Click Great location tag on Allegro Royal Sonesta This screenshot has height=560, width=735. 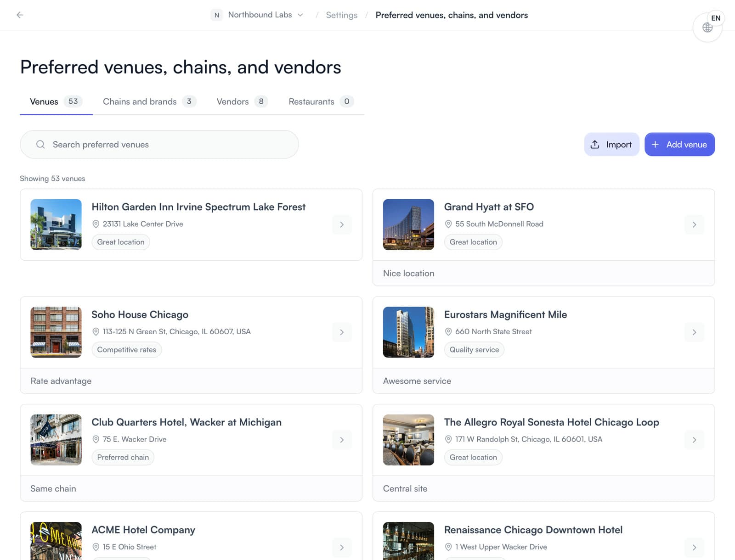coord(473,457)
